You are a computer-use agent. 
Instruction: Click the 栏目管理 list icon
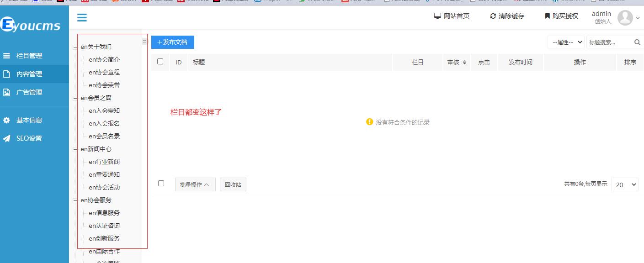[6, 56]
